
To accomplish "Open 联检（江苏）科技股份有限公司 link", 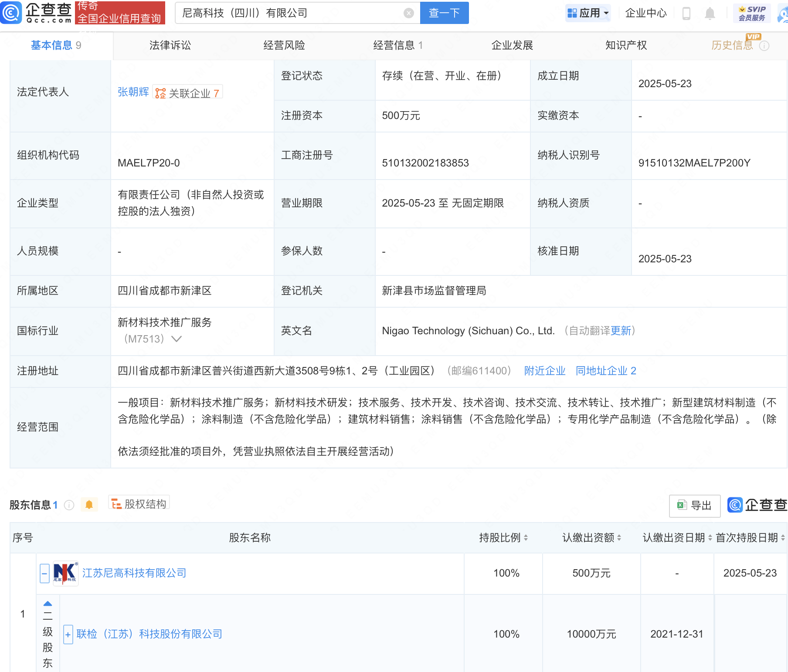I will (149, 634).
